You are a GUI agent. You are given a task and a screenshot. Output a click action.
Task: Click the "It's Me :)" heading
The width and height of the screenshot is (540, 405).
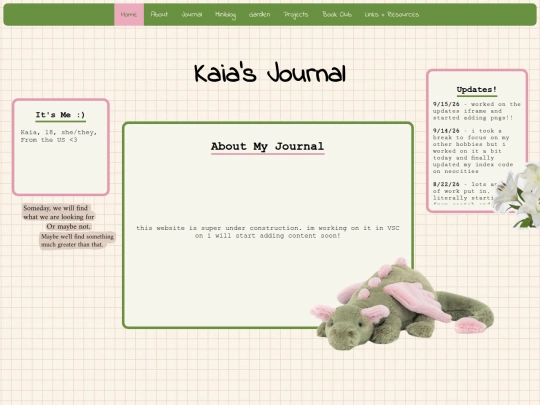click(60, 115)
